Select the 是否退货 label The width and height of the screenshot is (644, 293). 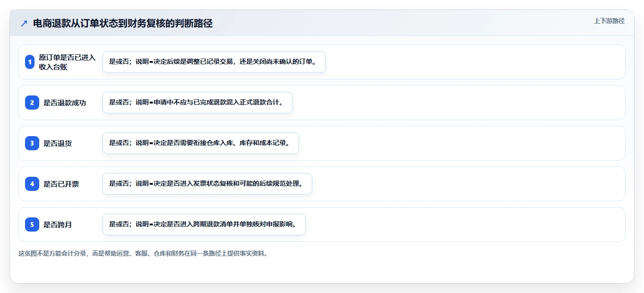[x=58, y=143]
